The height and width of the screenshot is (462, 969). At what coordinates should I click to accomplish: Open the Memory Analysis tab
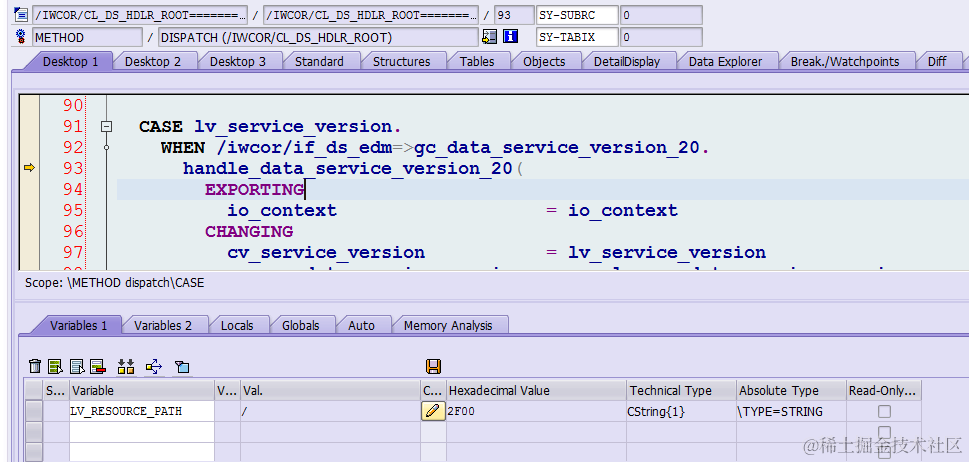pos(448,326)
